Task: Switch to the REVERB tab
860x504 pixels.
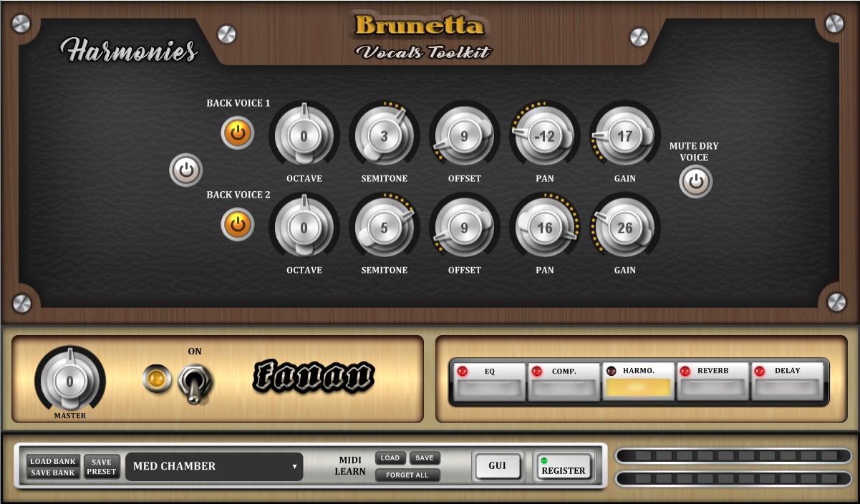Action: tap(713, 381)
